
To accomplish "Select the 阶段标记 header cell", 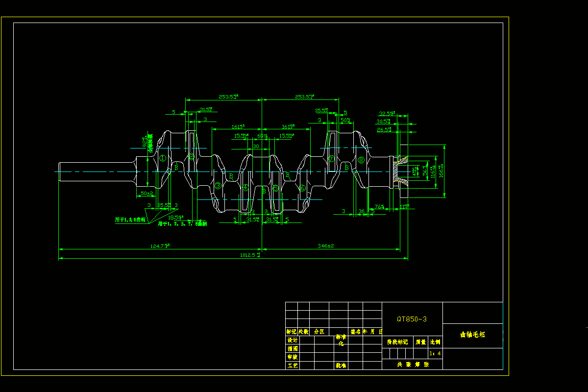I will 397,342.
